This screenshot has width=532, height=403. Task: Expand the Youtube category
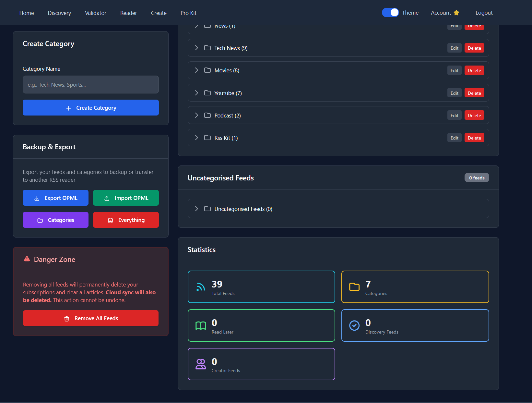point(196,92)
